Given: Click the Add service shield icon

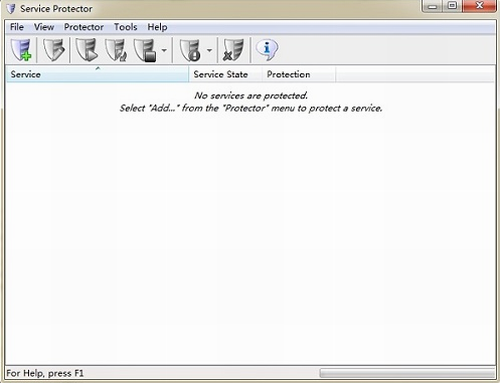Looking at the screenshot, I should (21, 50).
